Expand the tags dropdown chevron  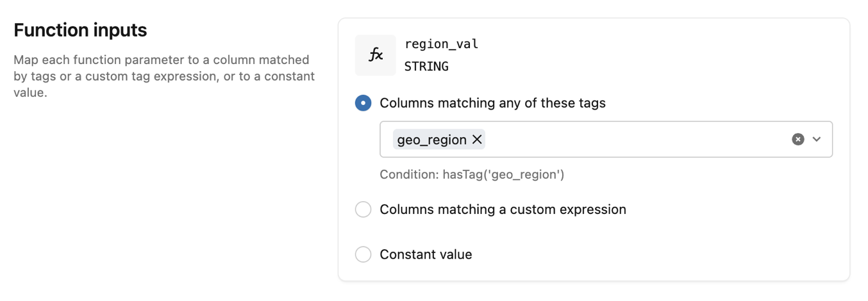(817, 139)
